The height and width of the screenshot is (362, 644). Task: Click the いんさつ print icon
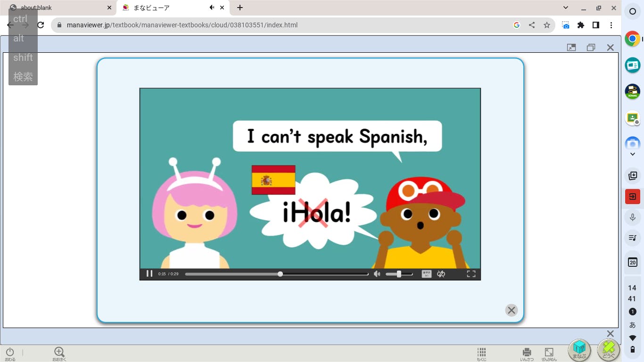click(x=527, y=353)
